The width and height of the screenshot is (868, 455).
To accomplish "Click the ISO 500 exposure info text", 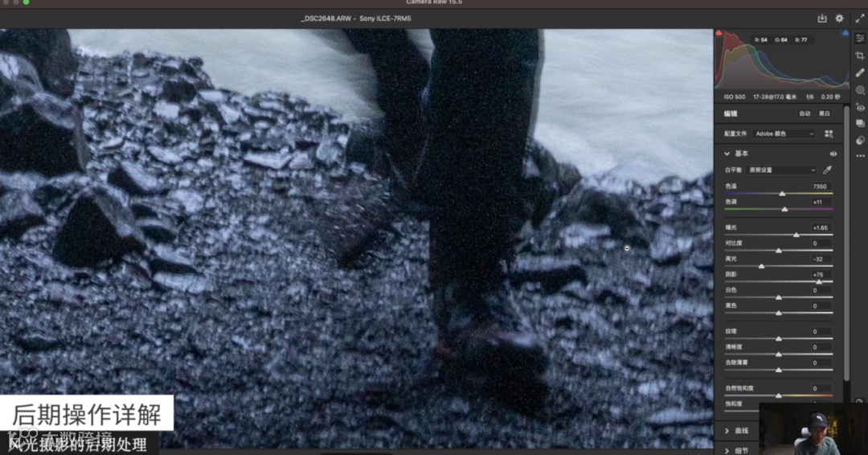I will [x=735, y=96].
